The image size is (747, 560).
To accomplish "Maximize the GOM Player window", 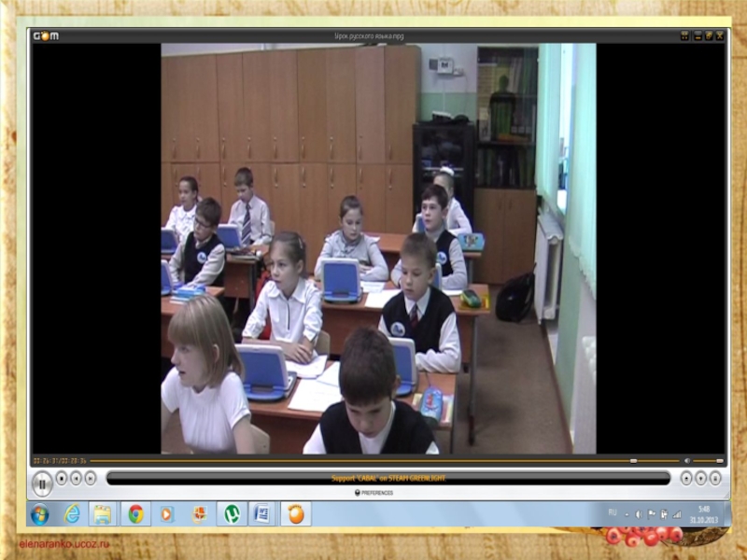I will [x=709, y=35].
